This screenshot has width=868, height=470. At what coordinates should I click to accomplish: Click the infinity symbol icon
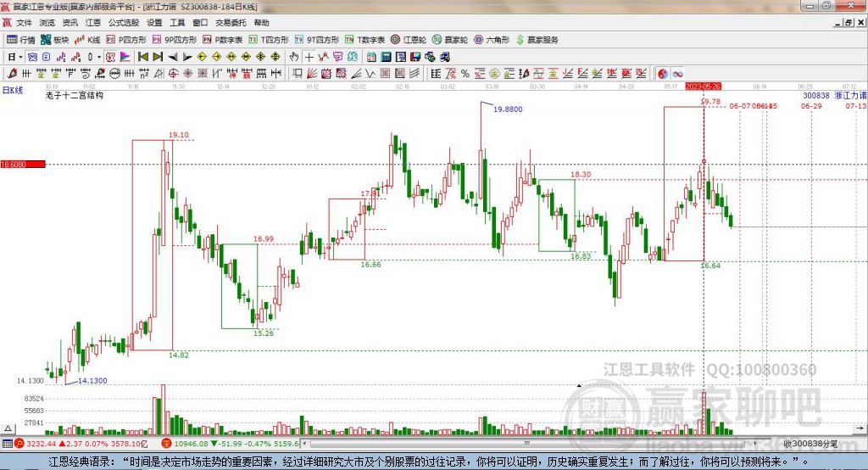coord(677,73)
